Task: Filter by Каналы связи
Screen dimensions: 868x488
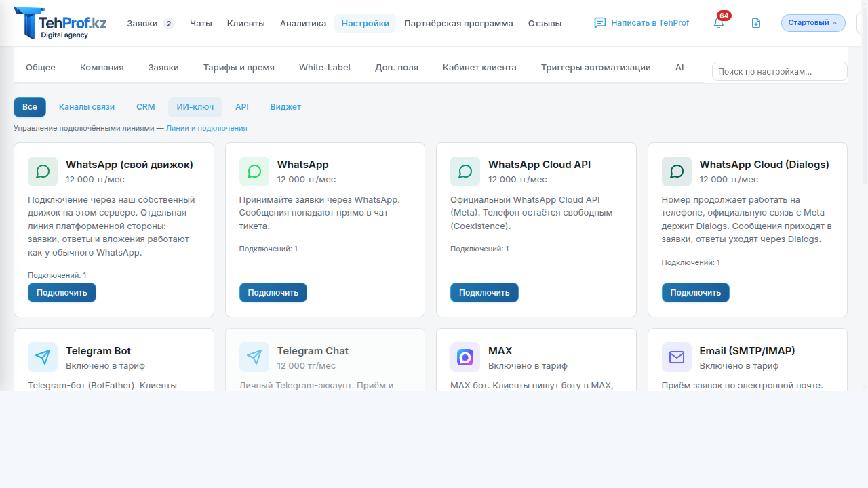Action: coord(87,107)
